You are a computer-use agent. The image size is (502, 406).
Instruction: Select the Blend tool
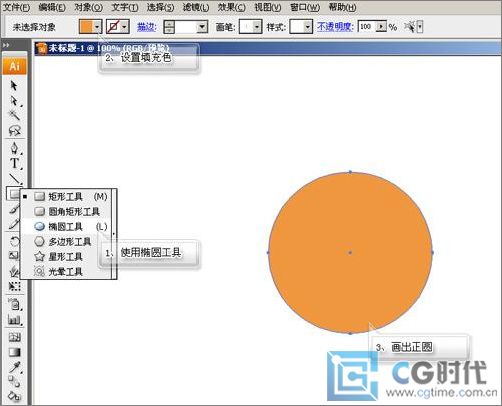[14, 381]
